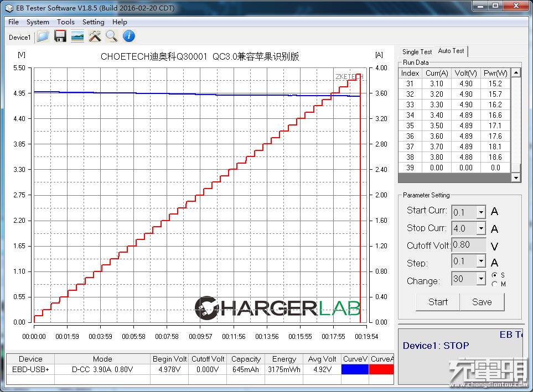Select Run Data row index 33
The width and height of the screenshot is (533, 392).
(454, 104)
